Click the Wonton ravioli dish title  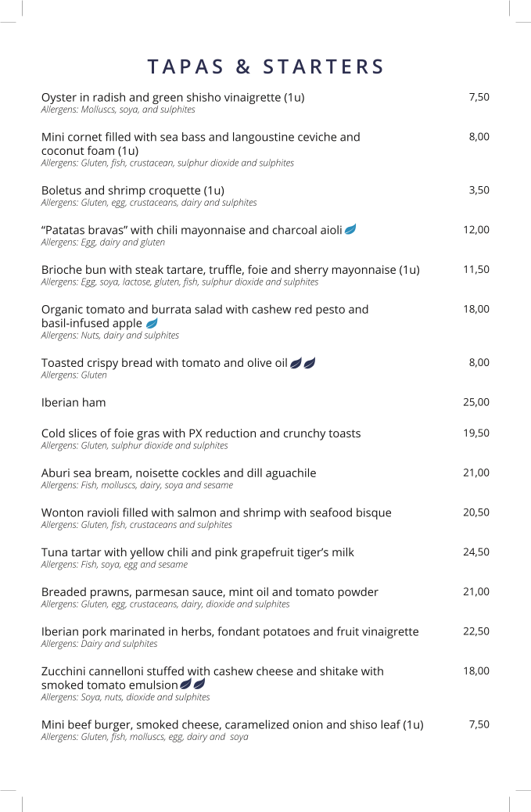(216, 512)
